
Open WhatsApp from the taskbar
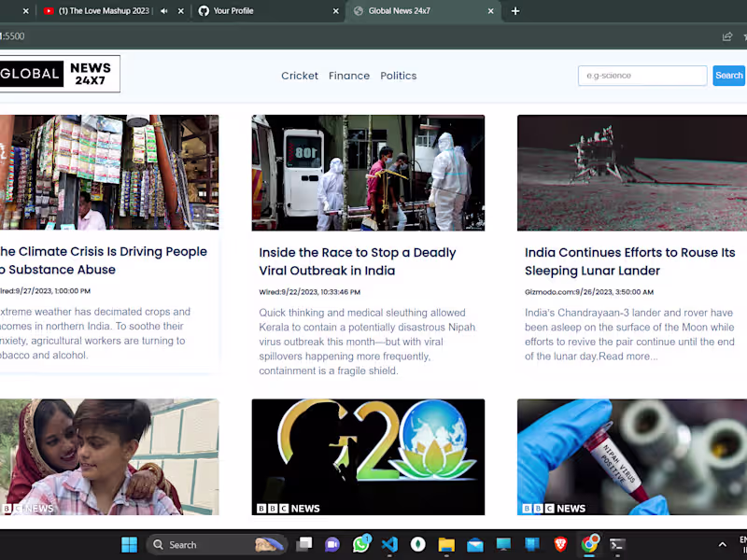pyautogui.click(x=361, y=544)
